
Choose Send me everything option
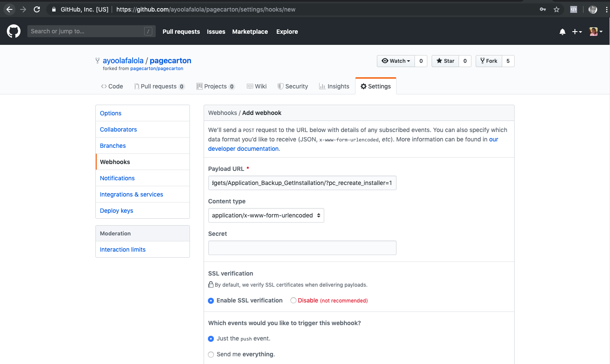pos(211,355)
